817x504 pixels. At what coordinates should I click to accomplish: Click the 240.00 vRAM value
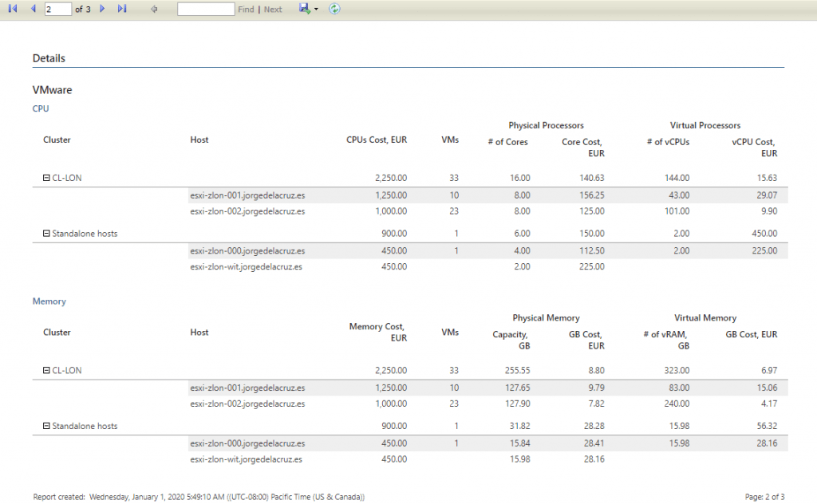(x=677, y=404)
